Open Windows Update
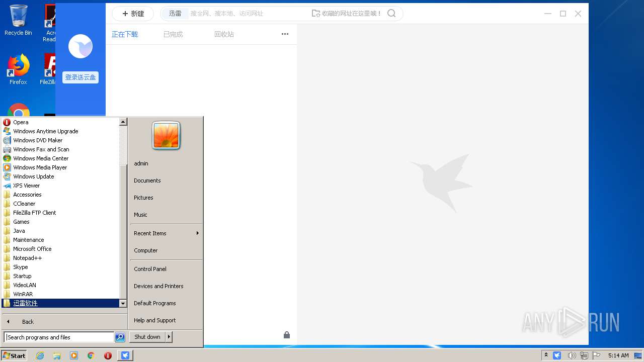Image resolution: width=644 pixels, height=362 pixels. click(x=60, y=176)
